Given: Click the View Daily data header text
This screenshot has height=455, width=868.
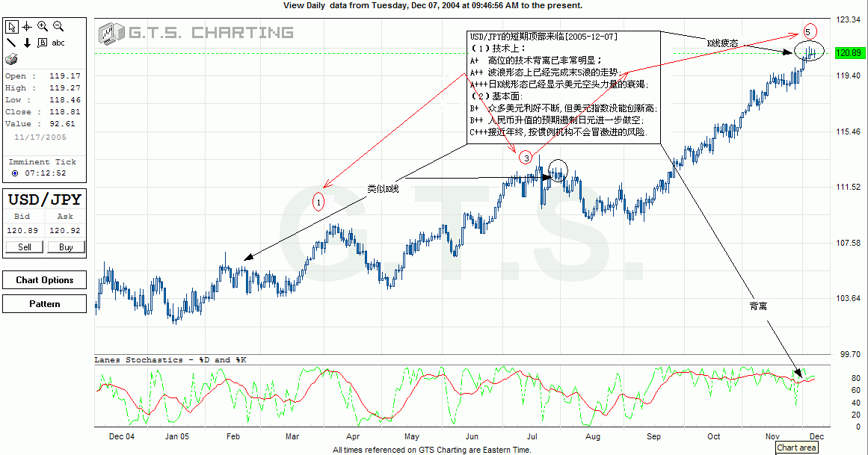Looking at the screenshot, I should coord(433,5).
